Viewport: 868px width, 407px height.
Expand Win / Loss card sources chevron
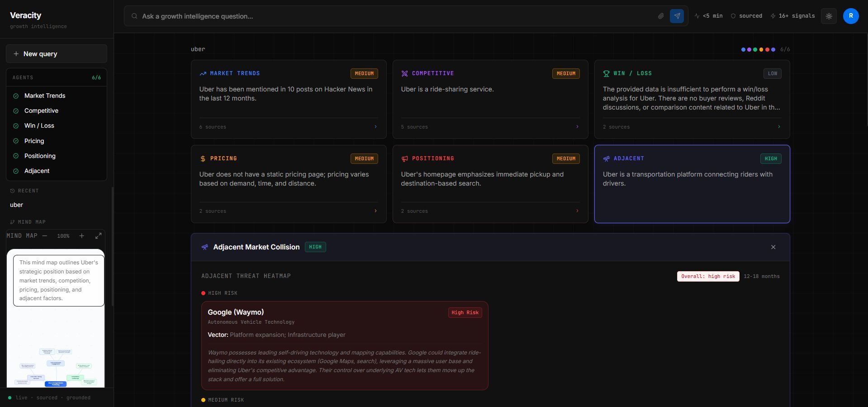pos(779,127)
